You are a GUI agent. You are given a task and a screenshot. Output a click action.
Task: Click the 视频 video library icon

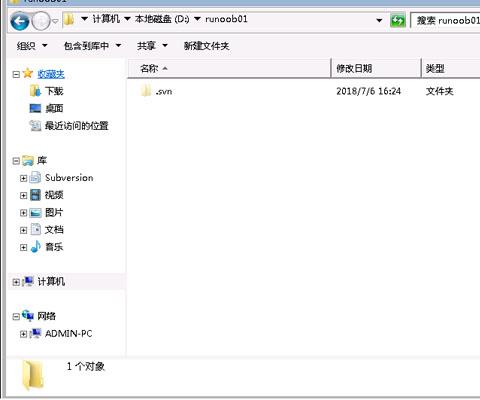pos(35,195)
